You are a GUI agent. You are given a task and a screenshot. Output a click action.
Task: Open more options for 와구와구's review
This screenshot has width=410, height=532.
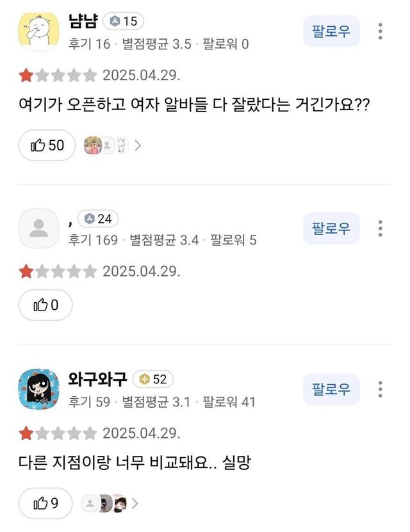381,389
